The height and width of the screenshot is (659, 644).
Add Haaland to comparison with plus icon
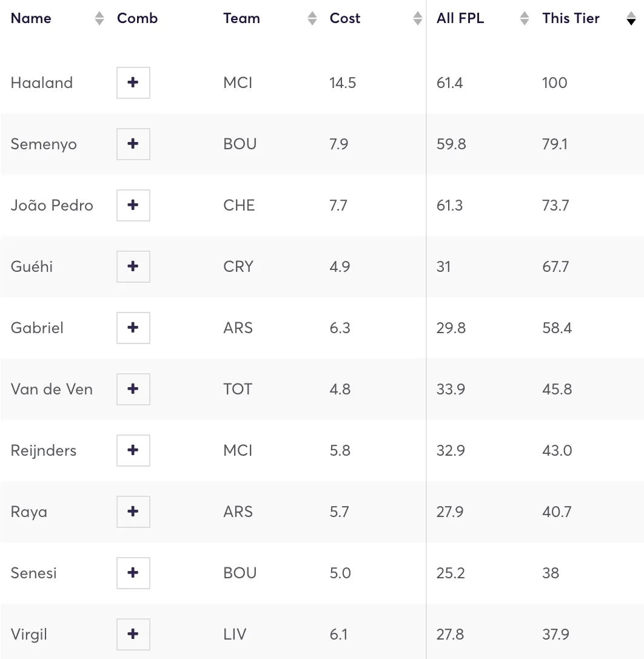coord(133,83)
